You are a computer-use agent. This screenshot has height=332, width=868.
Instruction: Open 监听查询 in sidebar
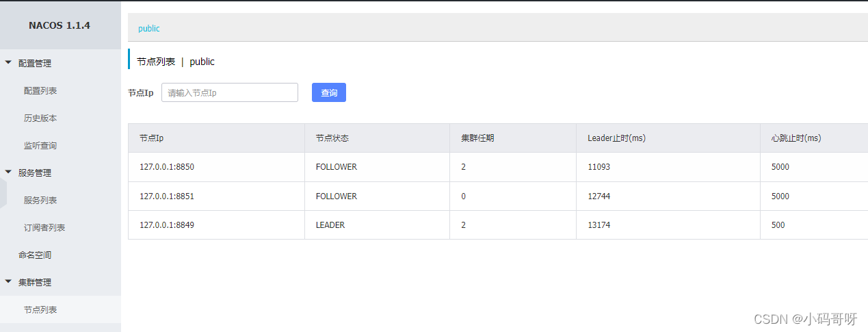point(40,145)
